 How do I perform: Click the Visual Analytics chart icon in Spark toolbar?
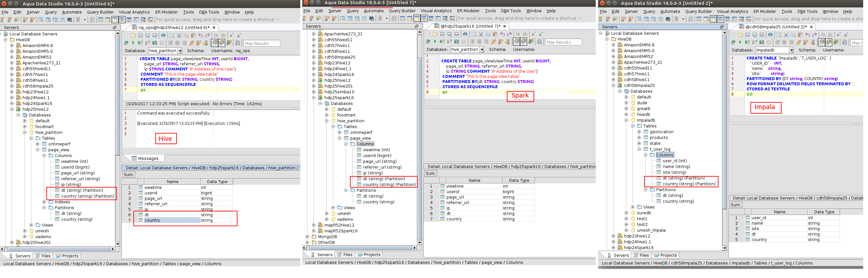pos(452,18)
